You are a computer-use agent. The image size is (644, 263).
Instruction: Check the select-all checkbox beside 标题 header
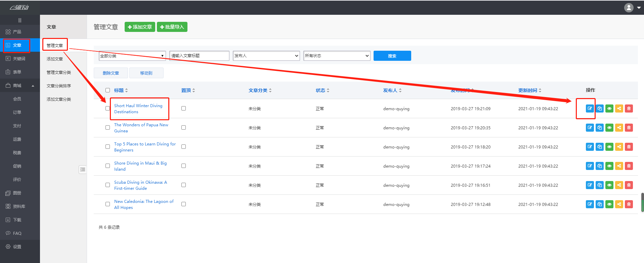click(x=108, y=90)
